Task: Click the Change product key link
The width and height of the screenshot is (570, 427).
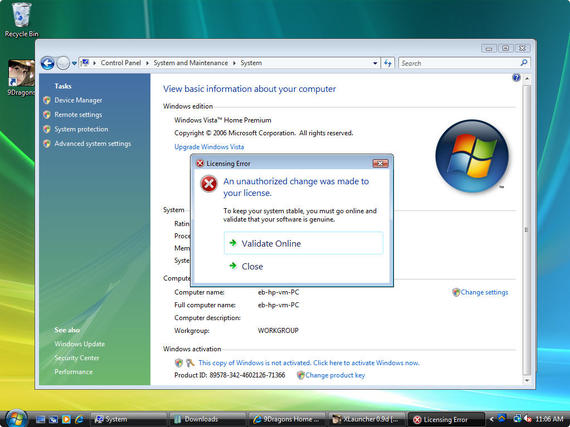Action: pos(335,375)
